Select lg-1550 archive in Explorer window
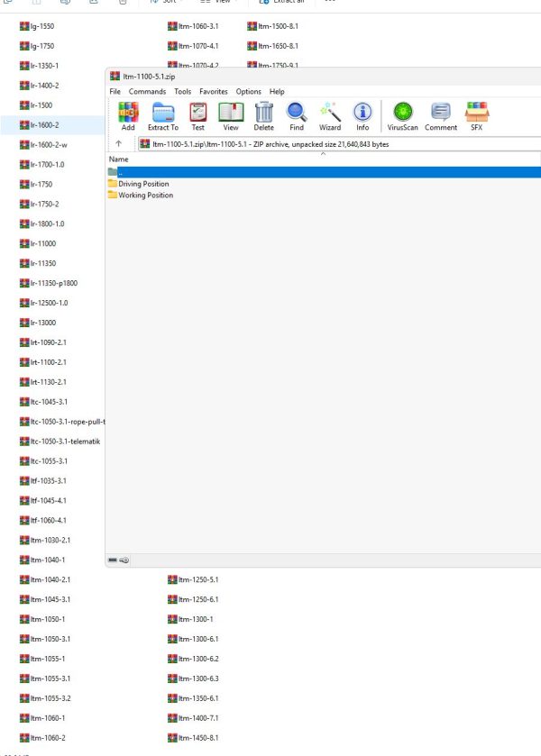The width and height of the screenshot is (541, 756). 37,26
